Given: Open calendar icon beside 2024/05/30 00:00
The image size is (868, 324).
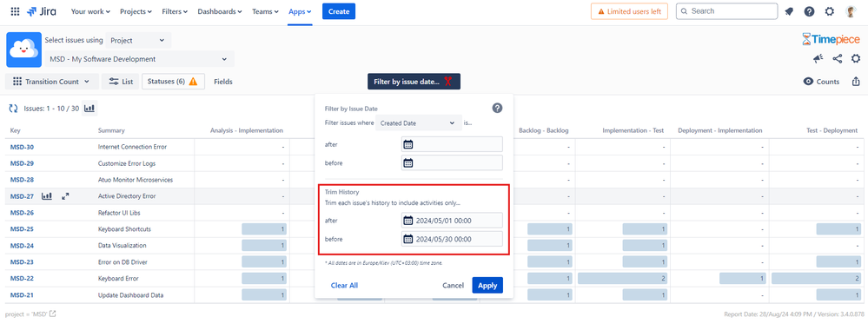Looking at the screenshot, I should click(x=408, y=239).
